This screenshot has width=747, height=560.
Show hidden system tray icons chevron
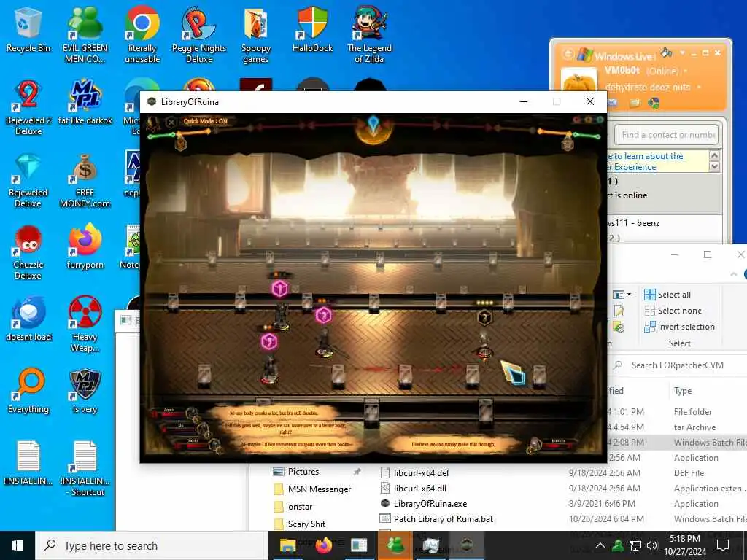(600, 545)
